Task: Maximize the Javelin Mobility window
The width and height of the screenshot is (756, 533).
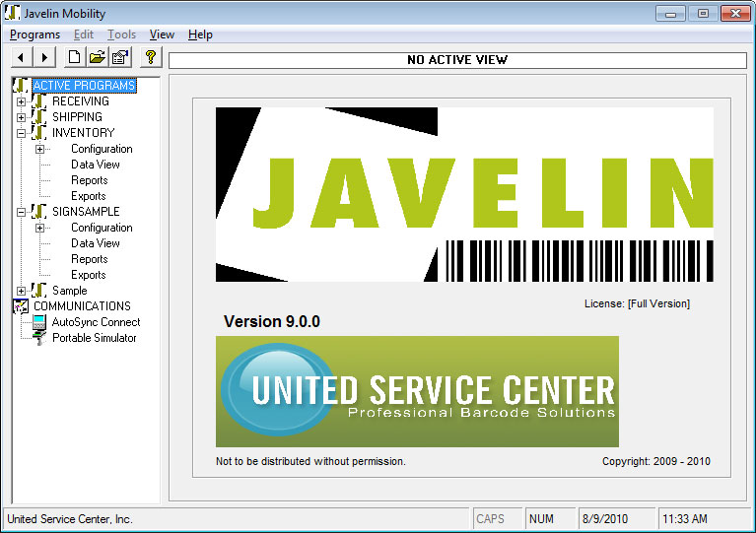Action: 703,14
